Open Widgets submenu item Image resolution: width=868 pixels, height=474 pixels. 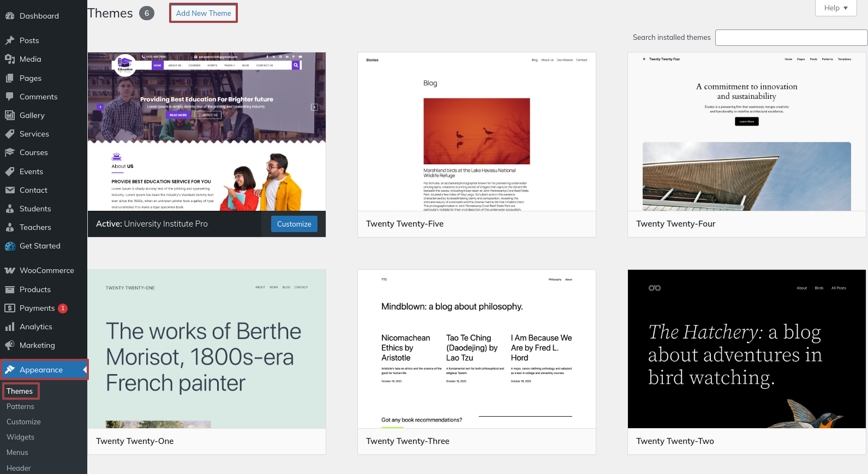pyautogui.click(x=20, y=437)
